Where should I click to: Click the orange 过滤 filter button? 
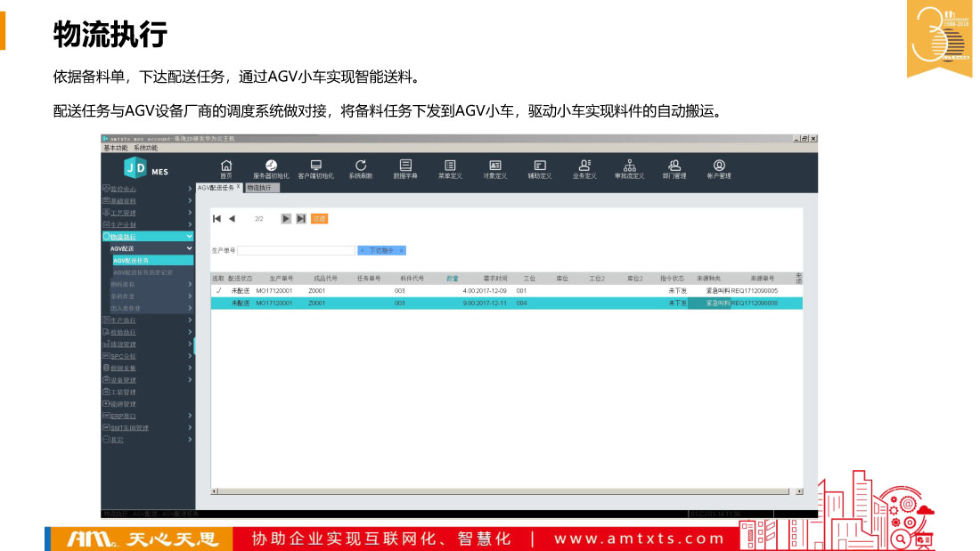coord(319,219)
